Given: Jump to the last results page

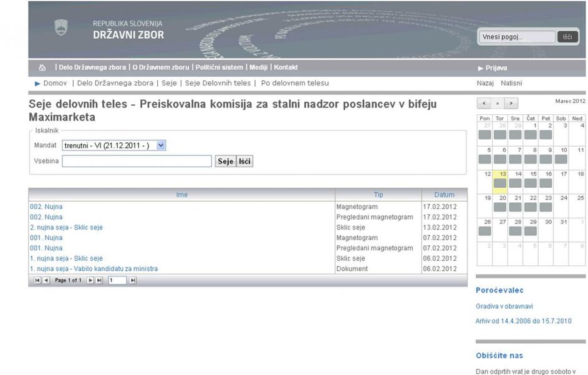Looking at the screenshot, I should pyautogui.click(x=99, y=281).
